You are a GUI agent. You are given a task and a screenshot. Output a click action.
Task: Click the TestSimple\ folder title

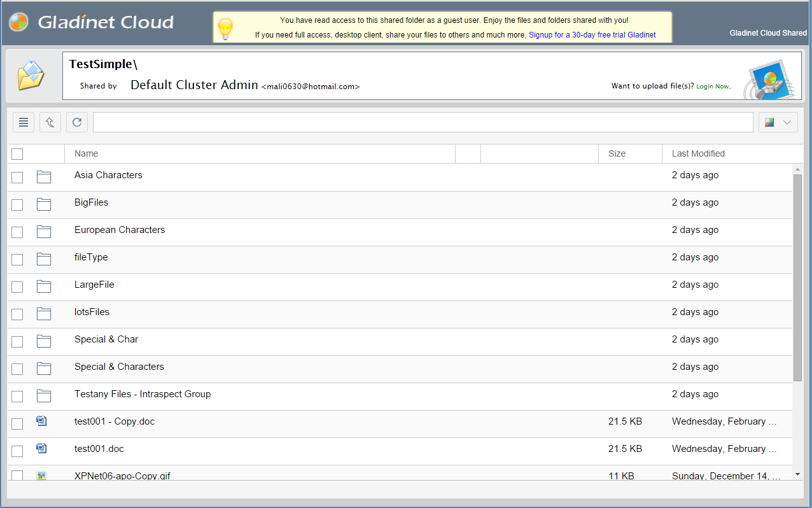click(x=103, y=64)
